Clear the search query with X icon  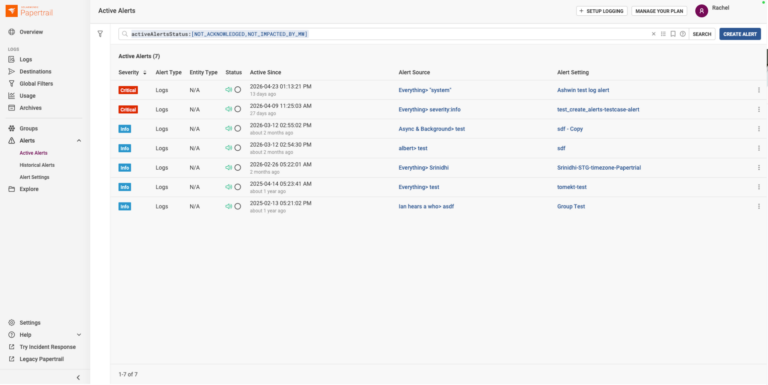click(x=653, y=34)
